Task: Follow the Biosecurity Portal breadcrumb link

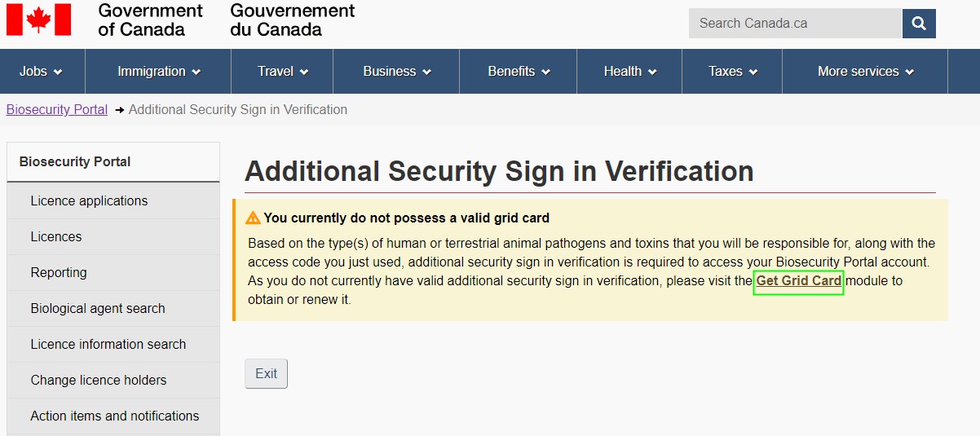Action: click(57, 109)
